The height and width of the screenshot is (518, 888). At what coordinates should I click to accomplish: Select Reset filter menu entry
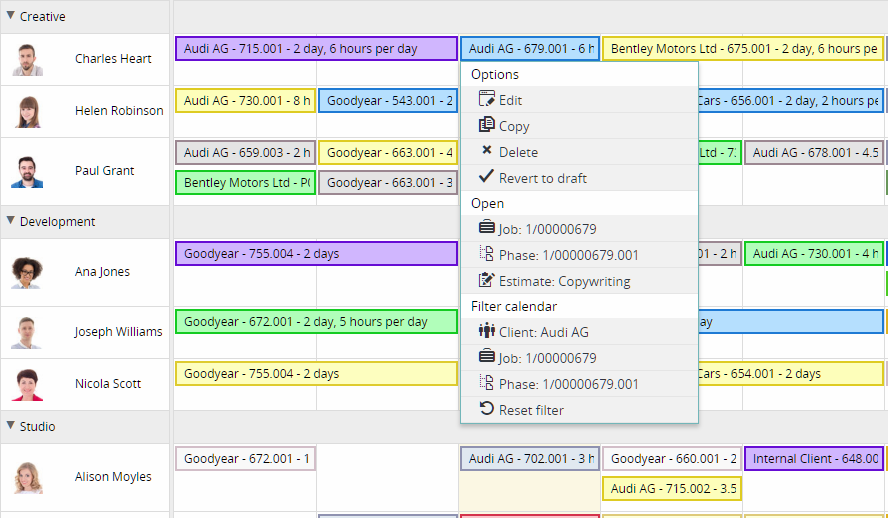click(579, 410)
